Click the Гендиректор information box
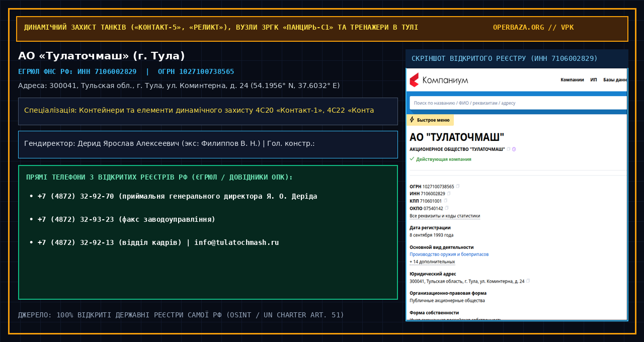The image size is (644, 342). click(208, 144)
